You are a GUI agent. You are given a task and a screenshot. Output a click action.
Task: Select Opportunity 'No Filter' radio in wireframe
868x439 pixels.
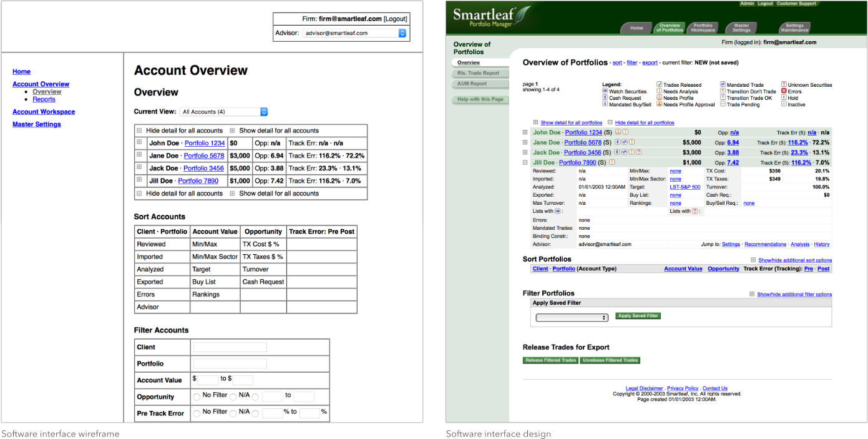click(x=197, y=397)
